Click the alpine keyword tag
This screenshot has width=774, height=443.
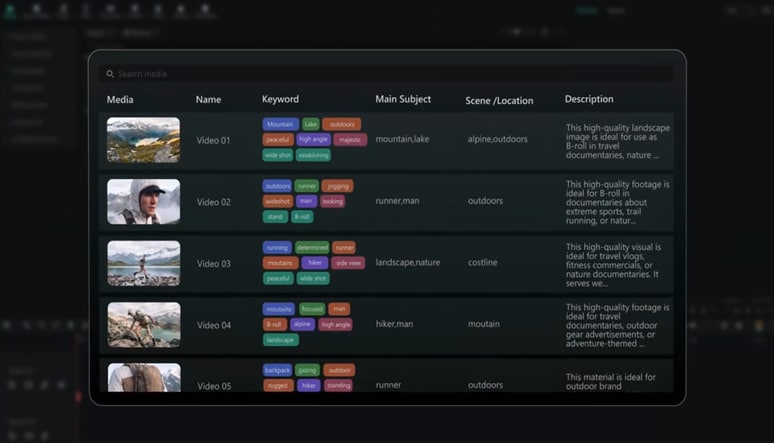point(302,324)
